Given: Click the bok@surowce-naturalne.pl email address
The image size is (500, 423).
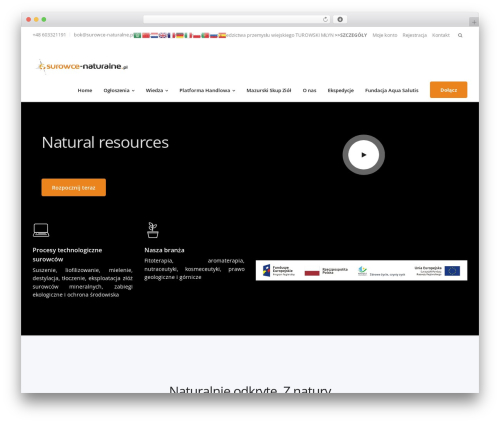Looking at the screenshot, I should tap(103, 35).
